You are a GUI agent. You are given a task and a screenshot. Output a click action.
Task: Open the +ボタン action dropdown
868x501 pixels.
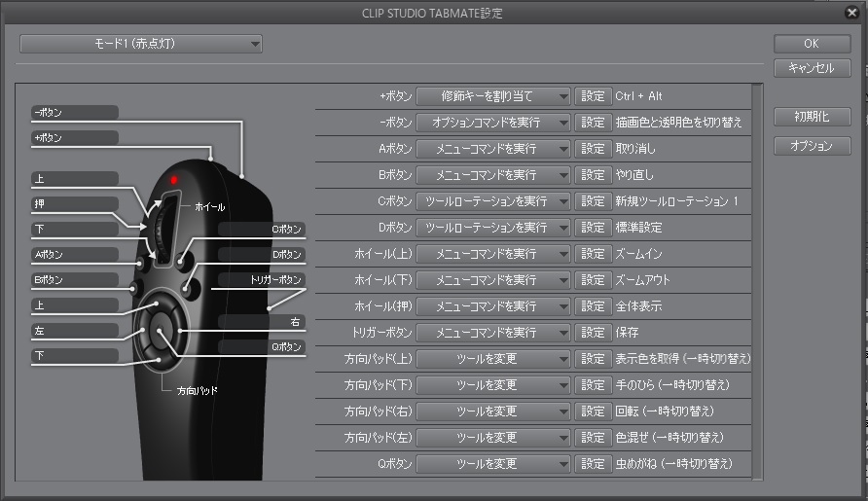(x=493, y=96)
